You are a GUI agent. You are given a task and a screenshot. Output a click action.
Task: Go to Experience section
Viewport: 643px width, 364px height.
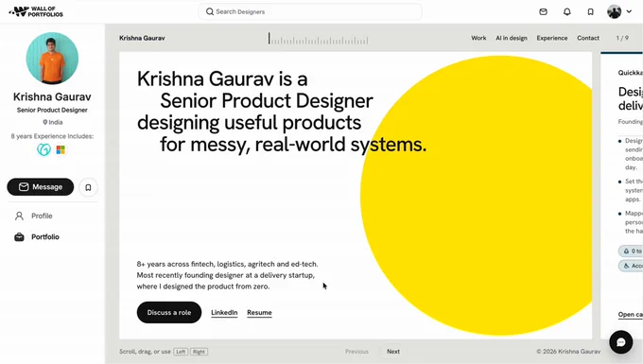click(552, 38)
